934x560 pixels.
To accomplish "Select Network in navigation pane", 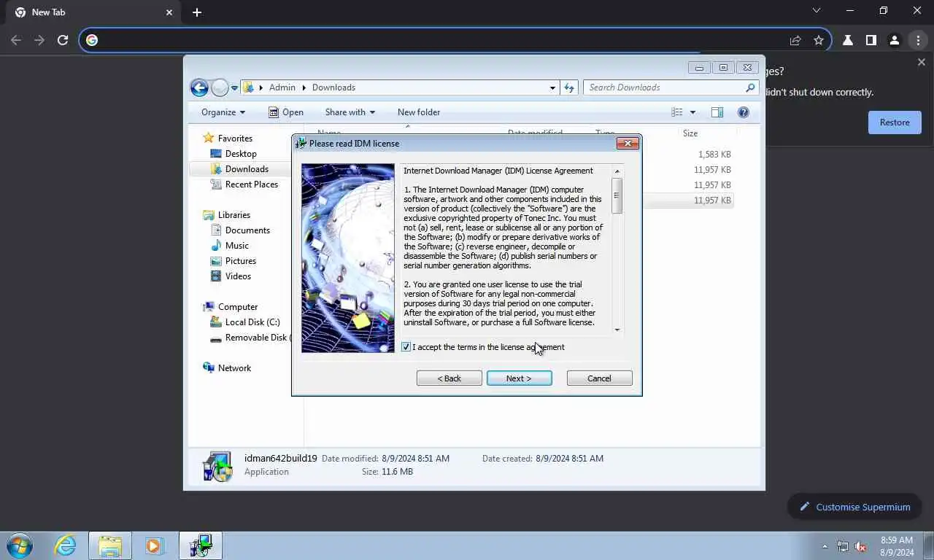I will pos(234,368).
